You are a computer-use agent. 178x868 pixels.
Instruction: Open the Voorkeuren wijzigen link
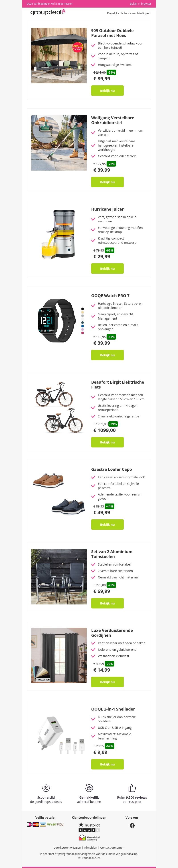(67, 848)
